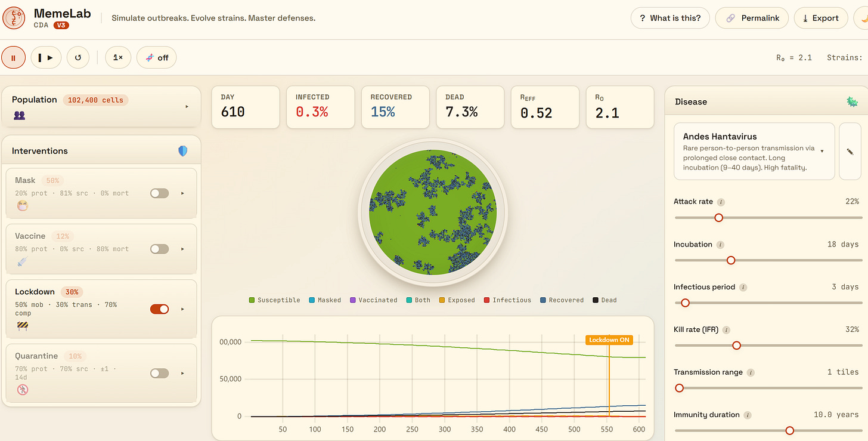
Task: Enable the Quarantine toggle switch
Action: pos(159,373)
